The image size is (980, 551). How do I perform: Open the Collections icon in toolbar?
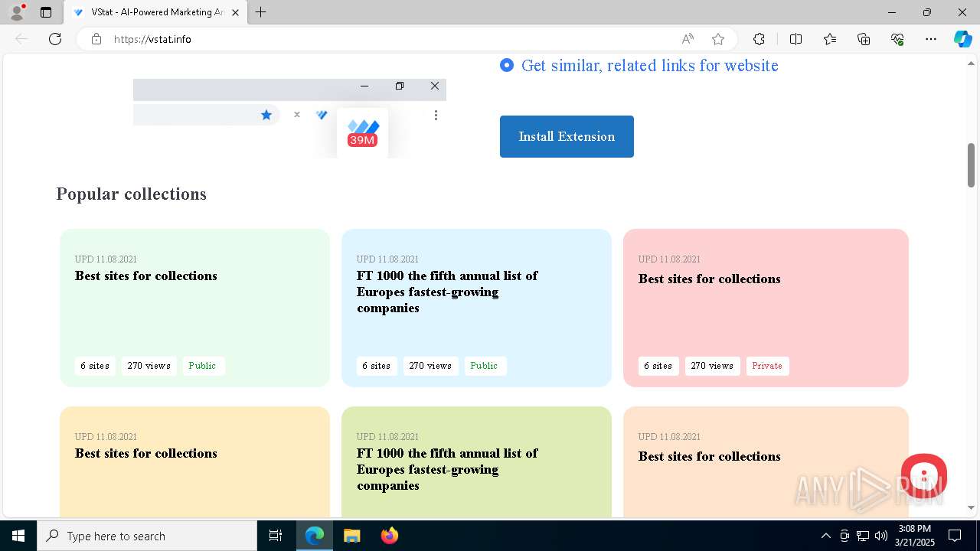tap(864, 39)
